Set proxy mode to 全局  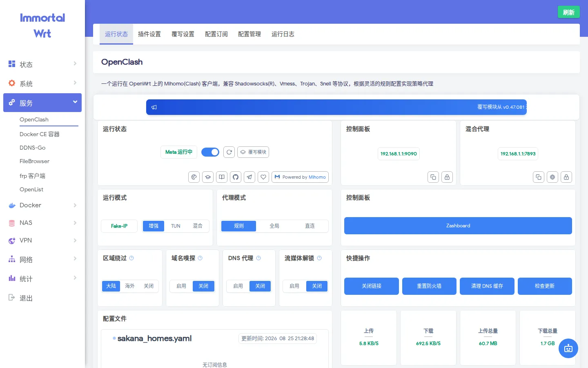pyautogui.click(x=274, y=226)
